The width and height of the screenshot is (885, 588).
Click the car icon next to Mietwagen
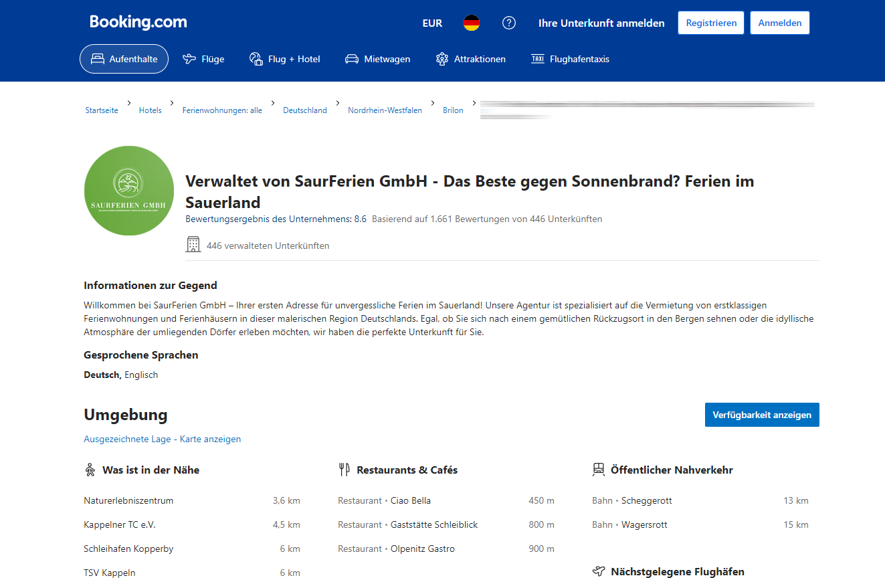[352, 59]
